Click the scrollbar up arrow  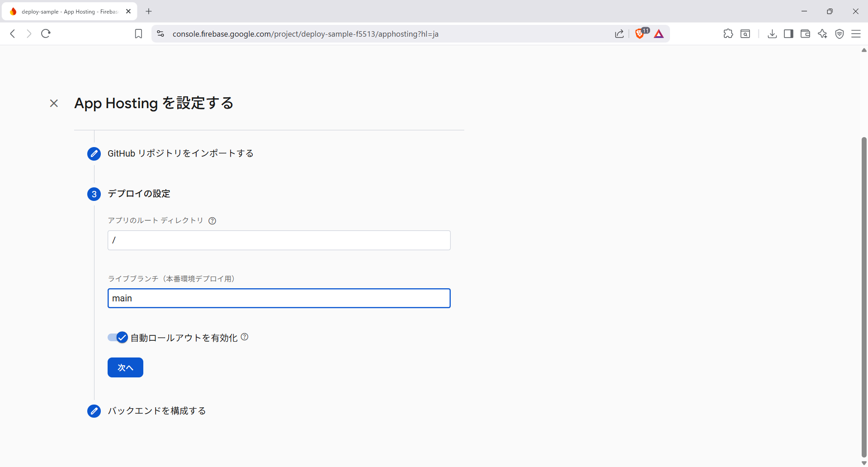(x=864, y=50)
